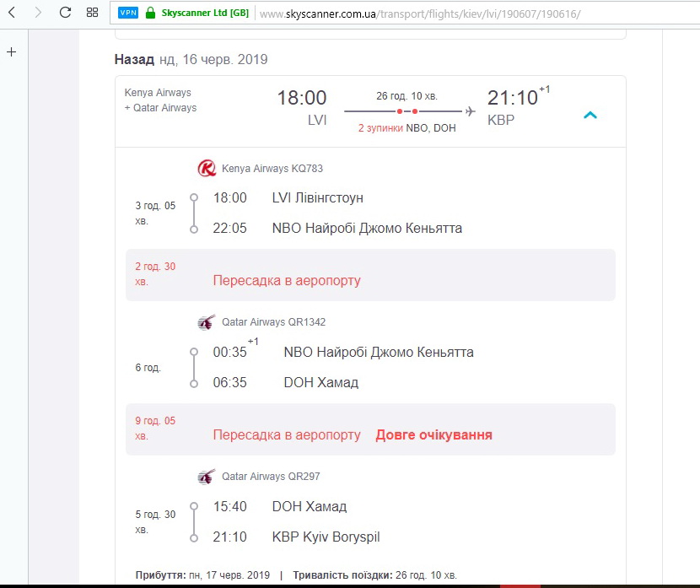Image resolution: width=700 pixels, height=588 pixels.
Task: Click the 6 год. flight duration
Action: 148,368
